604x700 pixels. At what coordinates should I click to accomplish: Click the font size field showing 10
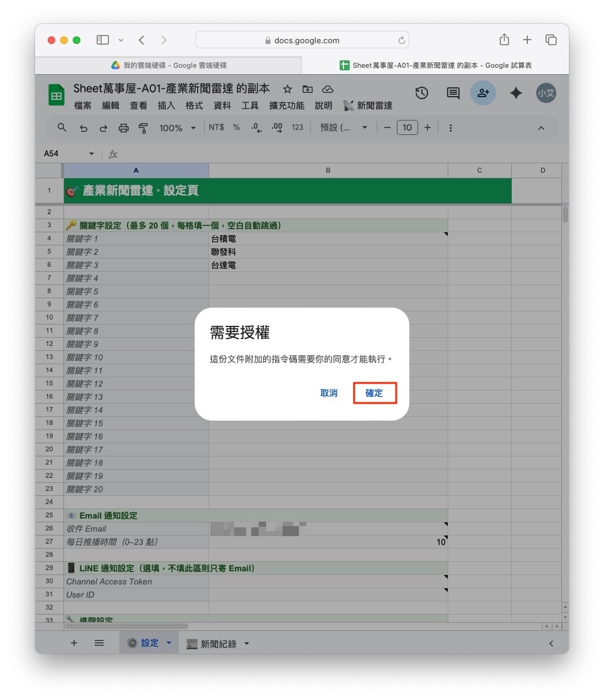pyautogui.click(x=407, y=127)
